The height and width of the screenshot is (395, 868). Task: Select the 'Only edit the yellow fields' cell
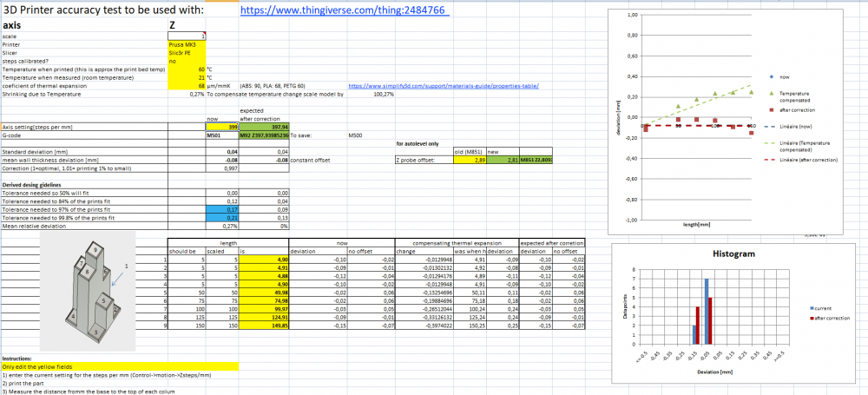point(120,366)
